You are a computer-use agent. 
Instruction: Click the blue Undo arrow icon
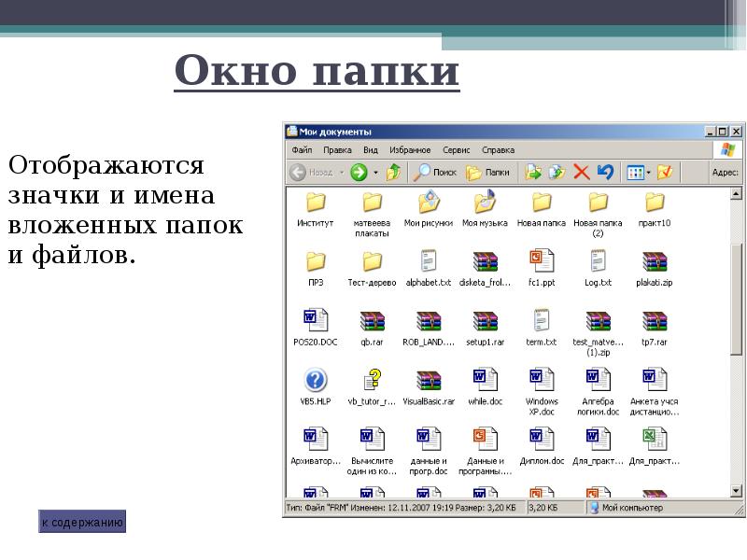tap(605, 172)
